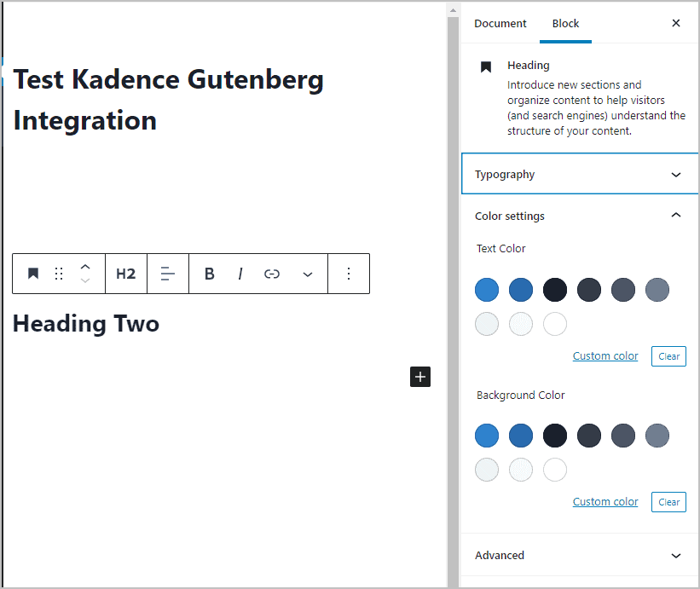Expand the Advanced settings panel
This screenshot has height=589, width=700.
coord(579,555)
